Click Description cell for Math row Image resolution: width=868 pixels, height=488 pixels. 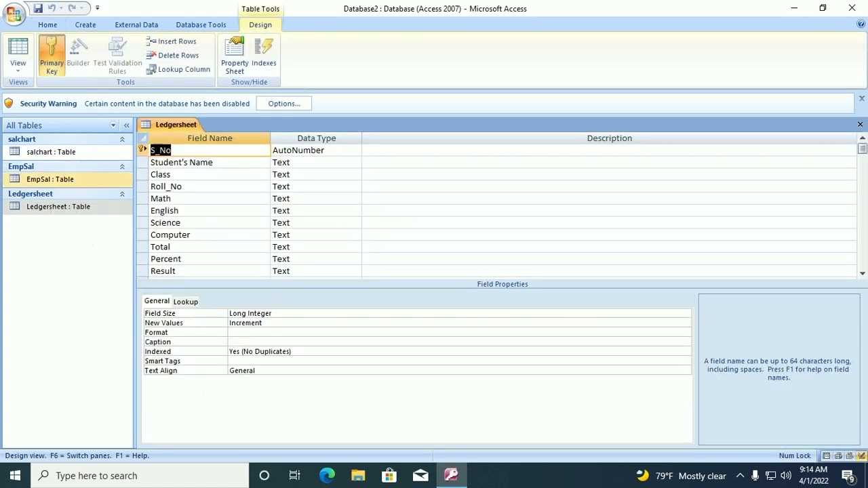pyautogui.click(x=609, y=199)
